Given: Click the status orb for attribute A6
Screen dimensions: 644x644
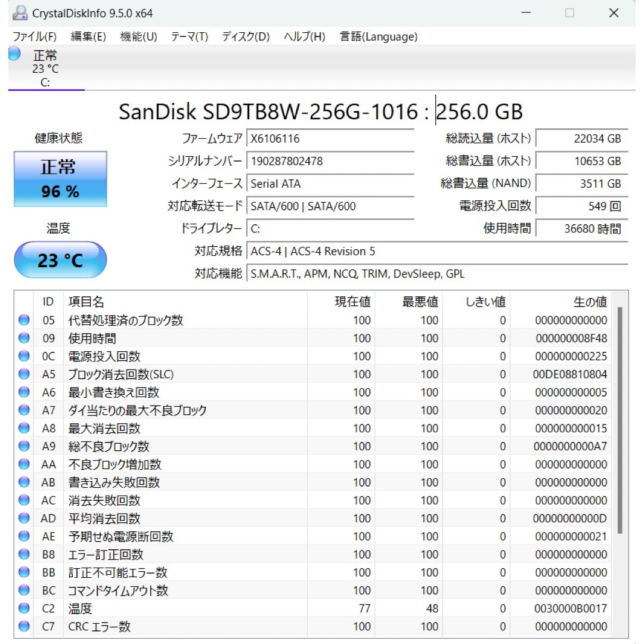Looking at the screenshot, I should pos(24,392).
